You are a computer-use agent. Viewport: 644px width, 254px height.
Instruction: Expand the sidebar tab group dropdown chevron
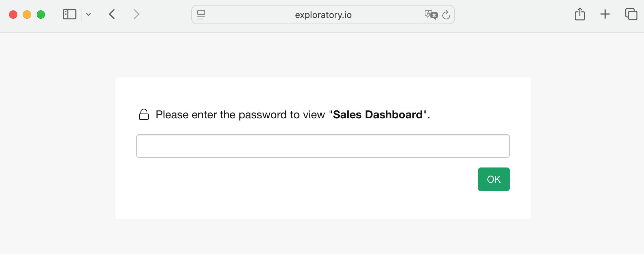[x=89, y=15]
